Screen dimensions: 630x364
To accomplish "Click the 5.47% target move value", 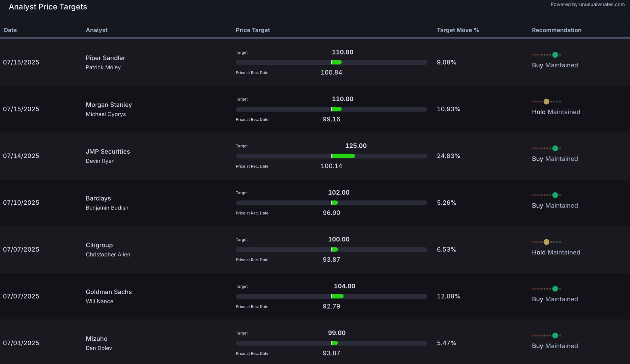I will 446,343.
